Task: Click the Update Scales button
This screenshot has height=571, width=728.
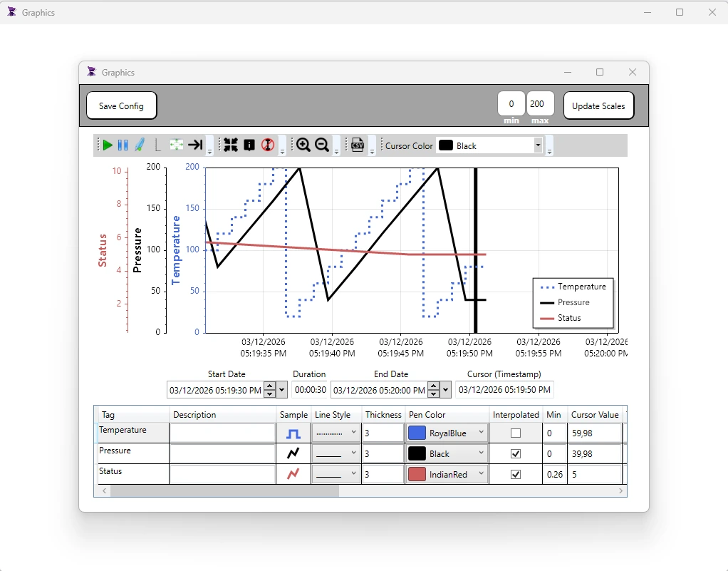Action: pos(598,106)
